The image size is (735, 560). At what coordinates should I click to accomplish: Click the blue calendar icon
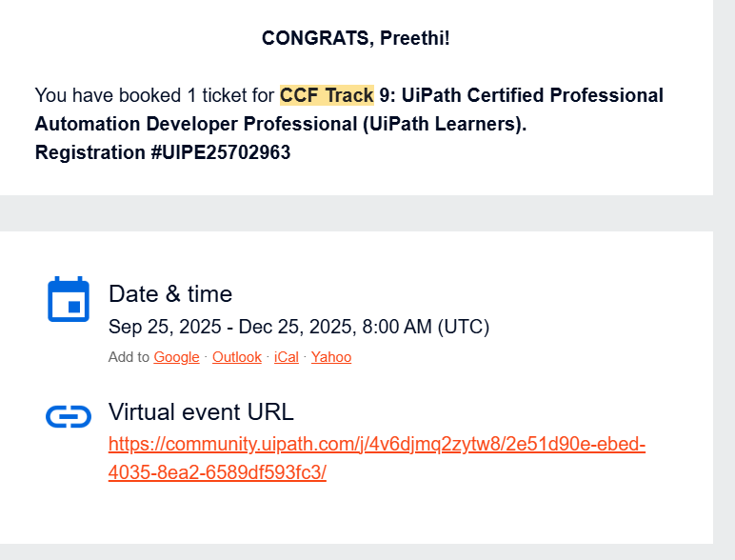click(x=69, y=299)
